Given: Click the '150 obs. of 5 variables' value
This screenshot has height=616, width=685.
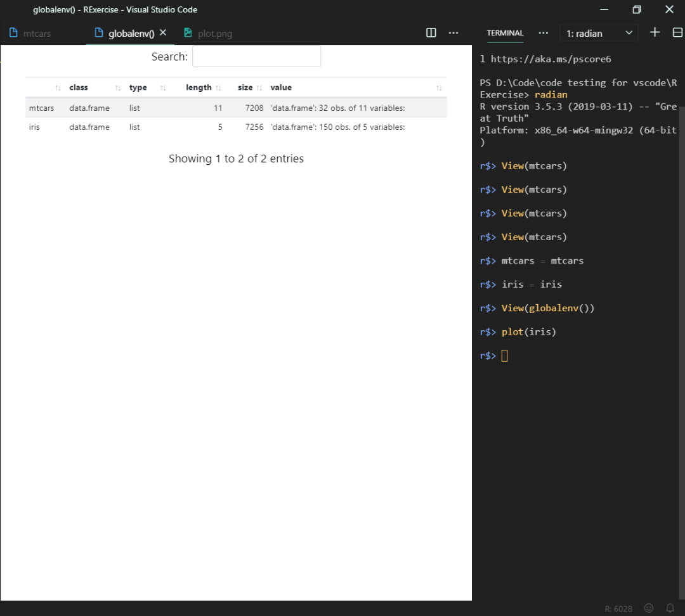Looking at the screenshot, I should [x=337, y=127].
